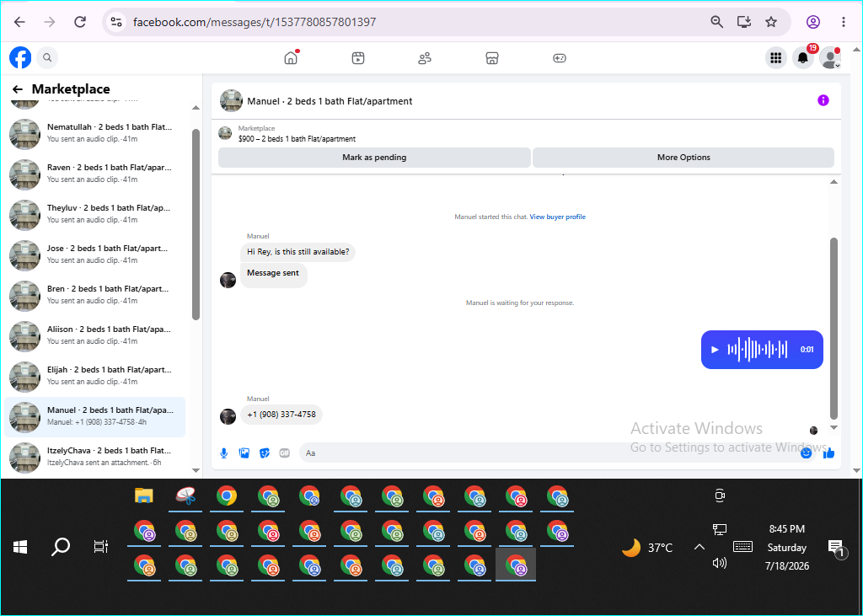The height and width of the screenshot is (616, 863).
Task: Open the purple conversation information icon
Action: [x=823, y=100]
